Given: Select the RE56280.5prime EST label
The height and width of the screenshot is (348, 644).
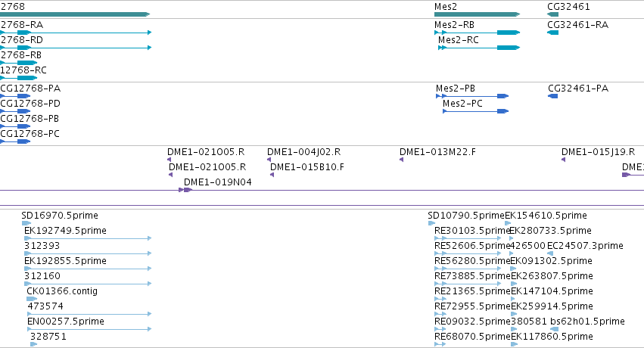Looking at the screenshot, I should tap(472, 261).
